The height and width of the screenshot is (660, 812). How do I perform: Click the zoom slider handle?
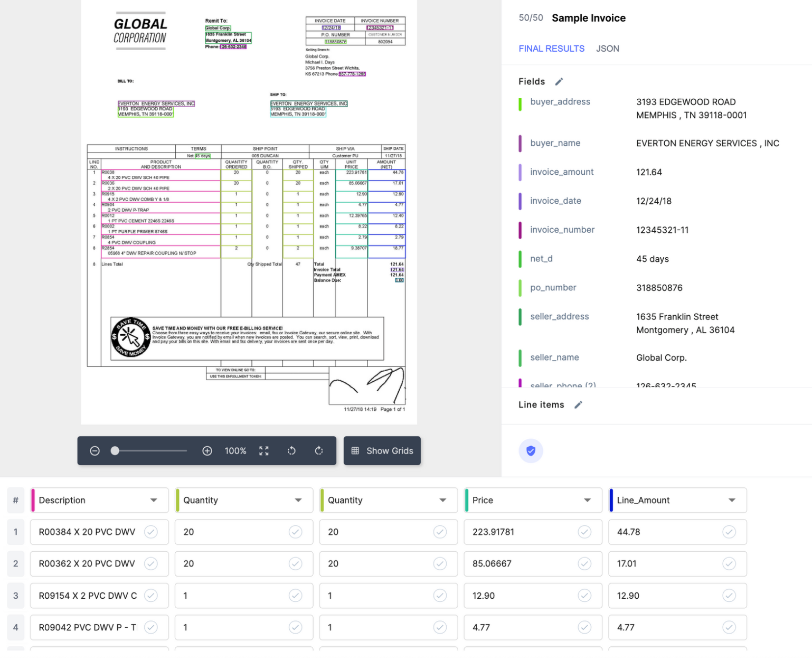click(x=115, y=450)
